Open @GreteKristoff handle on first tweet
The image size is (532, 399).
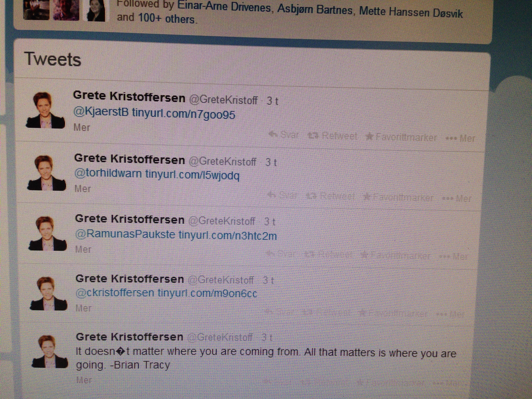(x=224, y=100)
